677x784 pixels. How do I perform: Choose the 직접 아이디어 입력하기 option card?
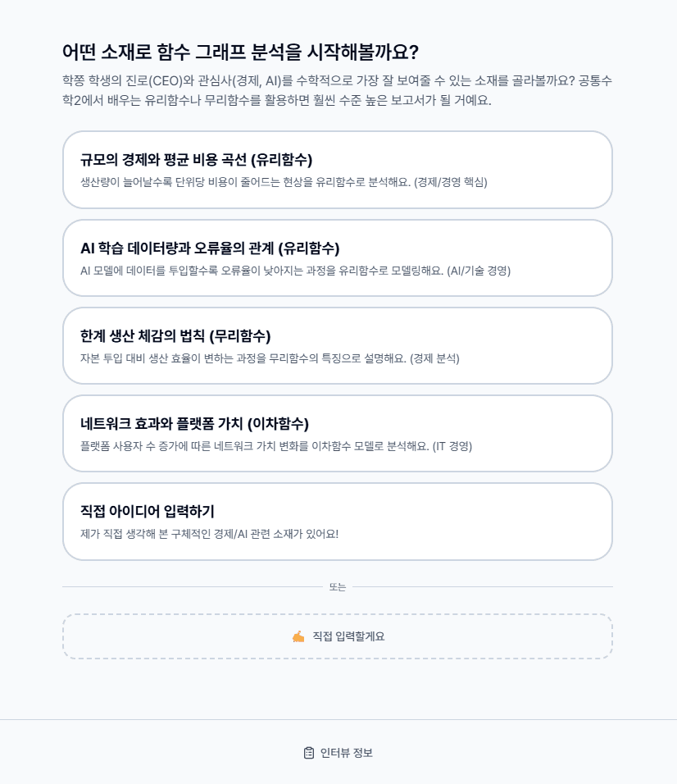pos(337,522)
